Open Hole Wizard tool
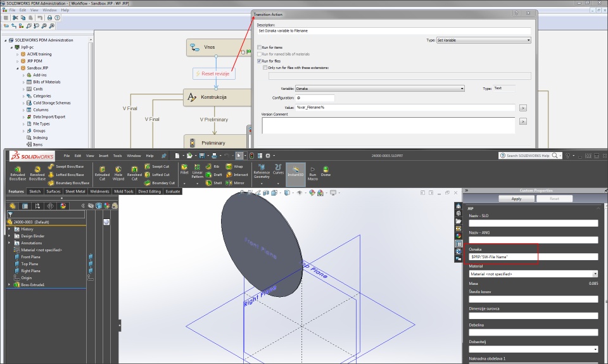 pos(118,173)
